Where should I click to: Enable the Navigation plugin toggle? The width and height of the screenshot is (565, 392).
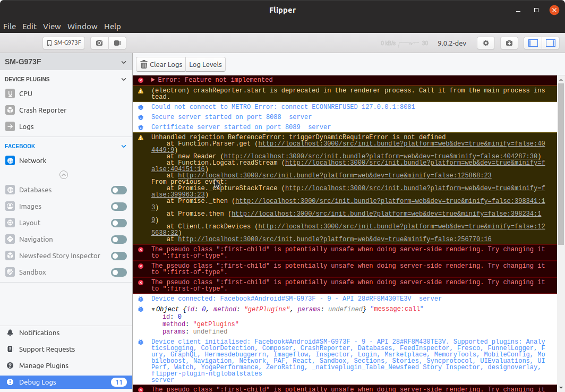[x=119, y=240]
